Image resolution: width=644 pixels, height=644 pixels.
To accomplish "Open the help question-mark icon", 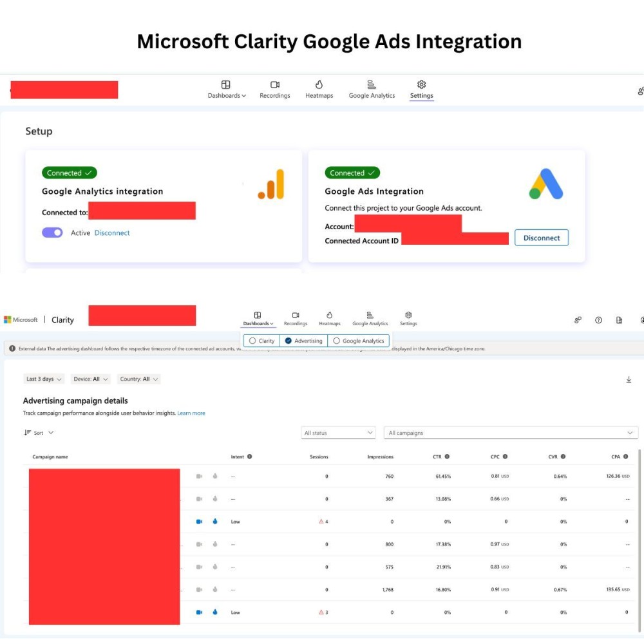I will coord(598,320).
